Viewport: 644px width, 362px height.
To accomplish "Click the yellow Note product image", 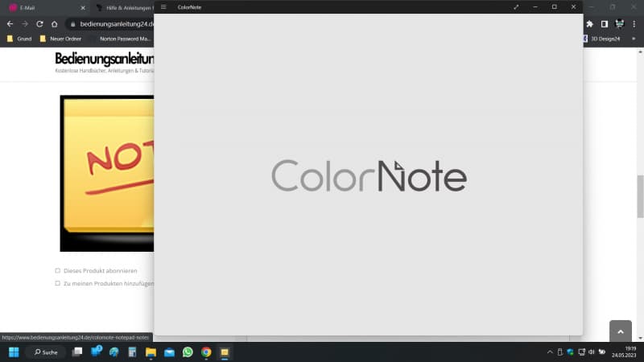I will point(107,173).
